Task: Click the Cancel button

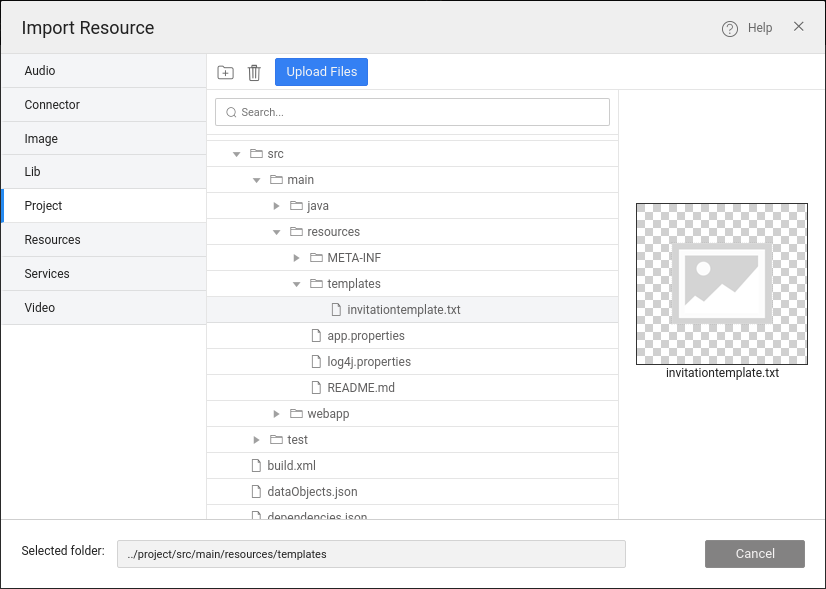Action: (754, 554)
